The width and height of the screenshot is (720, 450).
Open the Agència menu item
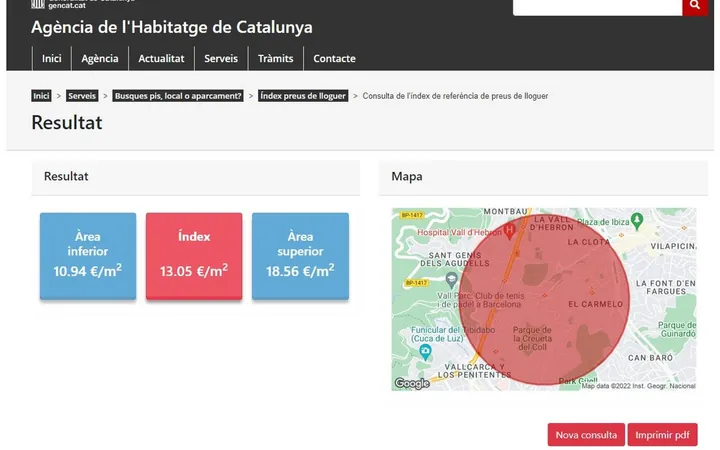[x=100, y=58]
